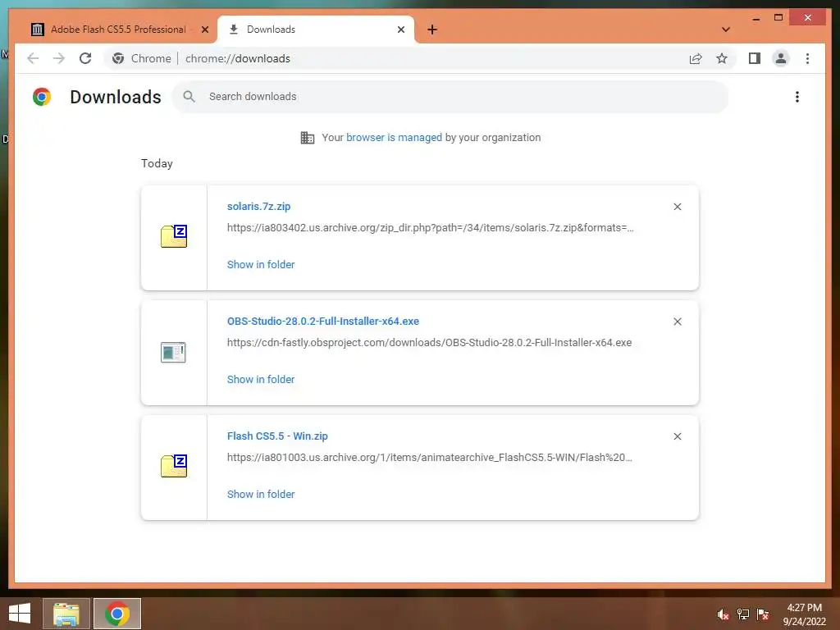Click the OBS cdn-fastly source URL
840x630 pixels.
(x=429, y=343)
